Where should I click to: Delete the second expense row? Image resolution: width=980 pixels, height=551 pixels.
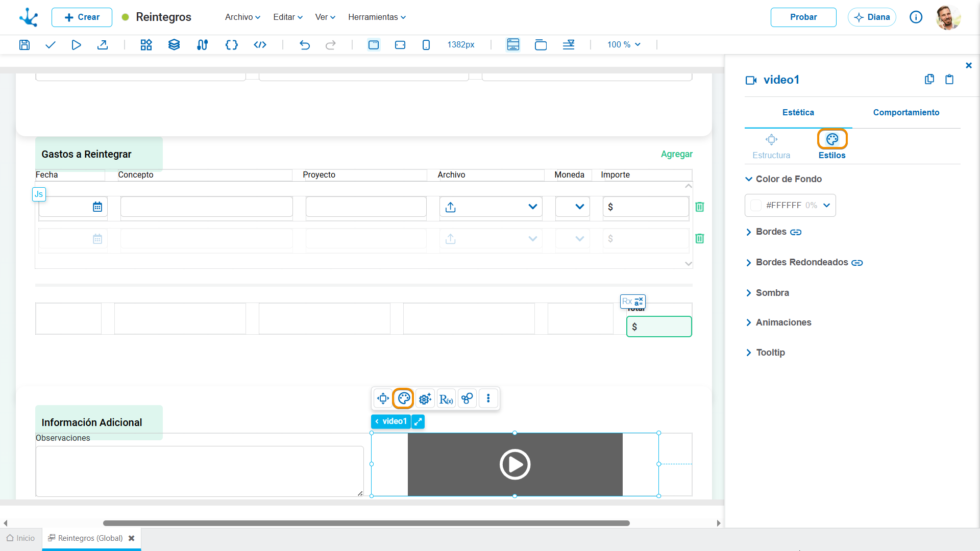click(700, 238)
